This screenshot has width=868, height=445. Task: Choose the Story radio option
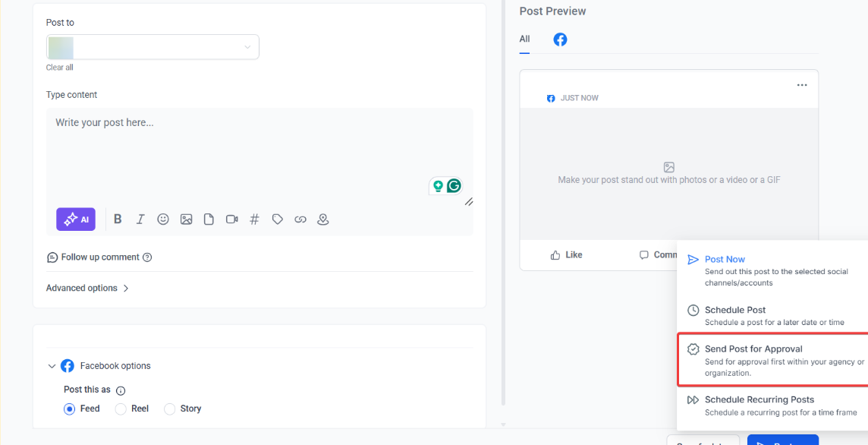coord(170,409)
